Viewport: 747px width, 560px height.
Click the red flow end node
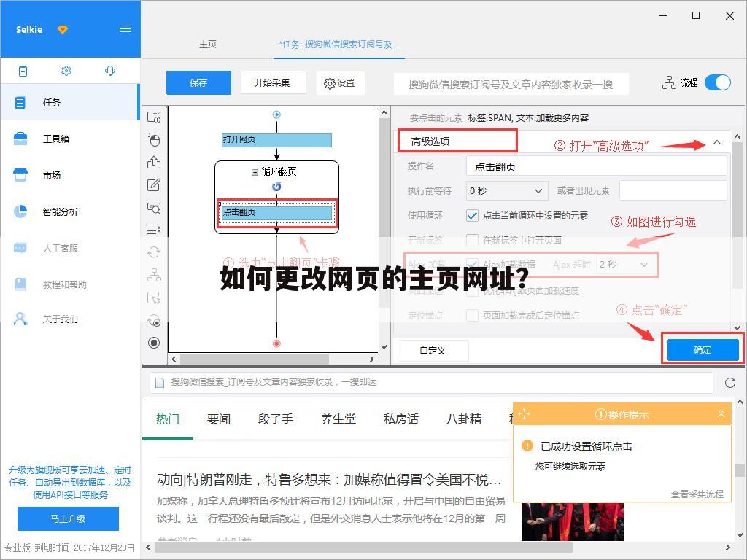(x=276, y=343)
